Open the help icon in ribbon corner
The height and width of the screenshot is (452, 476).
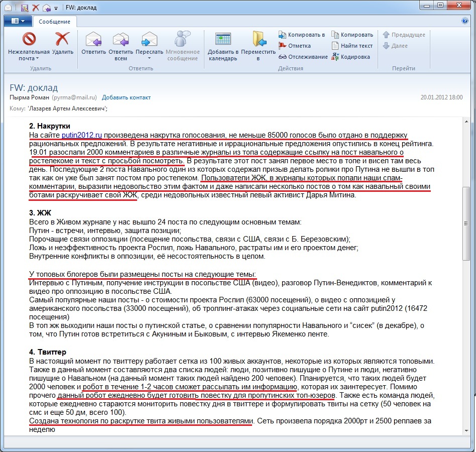coord(464,21)
